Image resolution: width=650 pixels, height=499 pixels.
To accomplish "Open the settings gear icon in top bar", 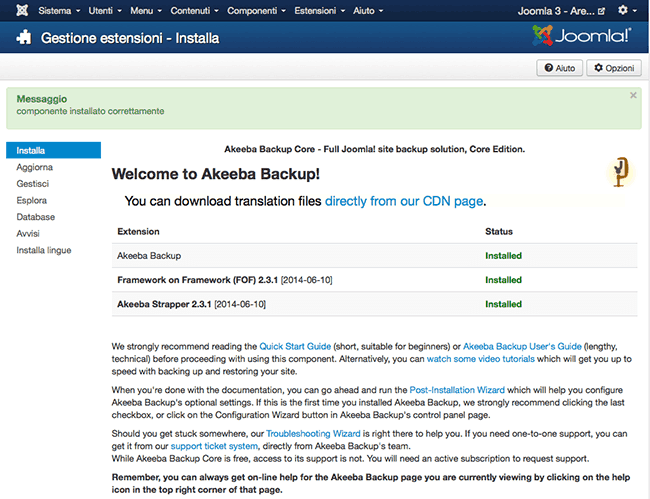I will 623,10.
